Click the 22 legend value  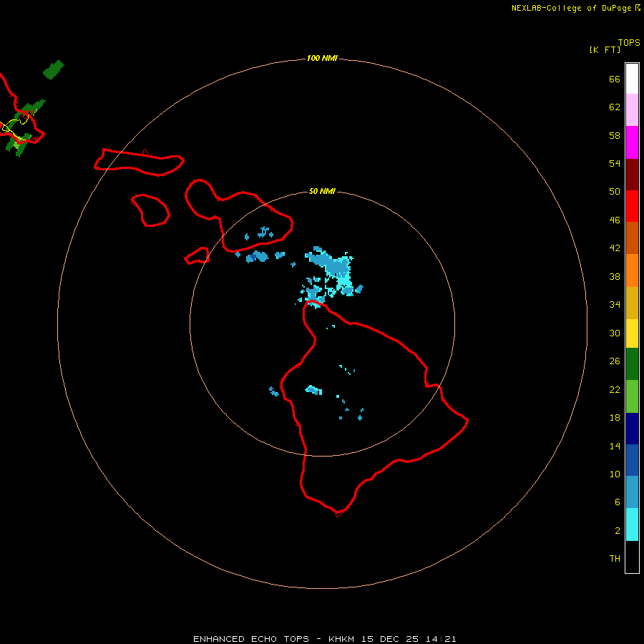pos(615,389)
